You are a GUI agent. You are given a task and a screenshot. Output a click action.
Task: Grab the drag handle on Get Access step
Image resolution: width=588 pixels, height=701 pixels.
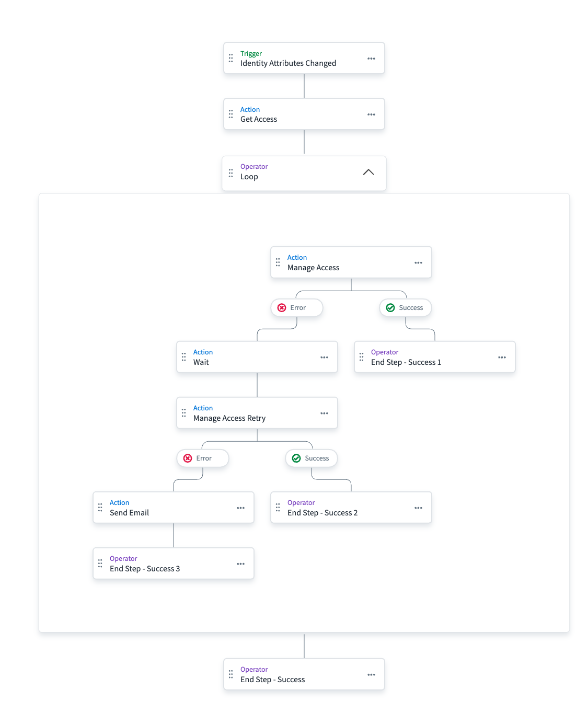tap(231, 114)
